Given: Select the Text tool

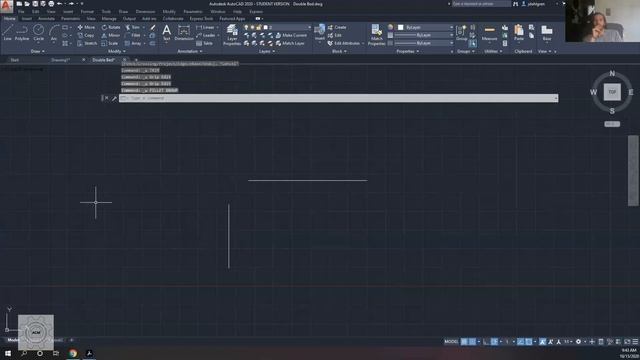Looking at the screenshot, I should pos(167,32).
